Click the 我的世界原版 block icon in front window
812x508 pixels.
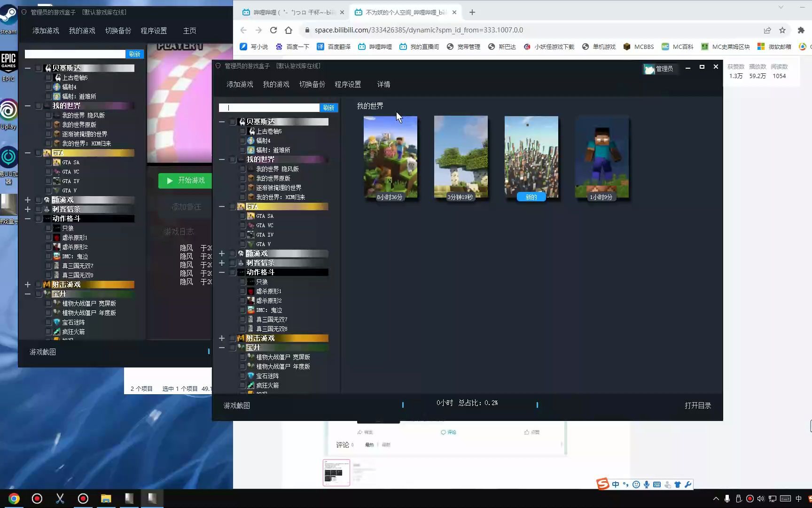pos(251,178)
